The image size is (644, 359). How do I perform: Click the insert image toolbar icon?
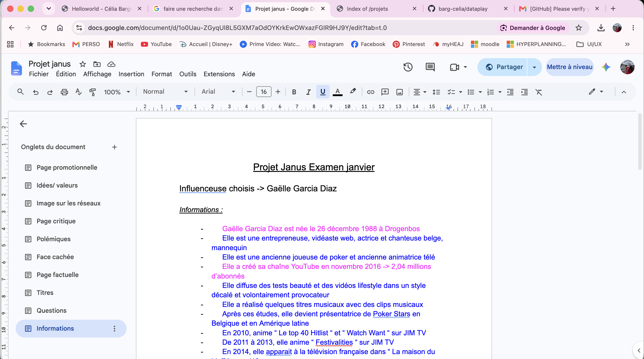400,92
